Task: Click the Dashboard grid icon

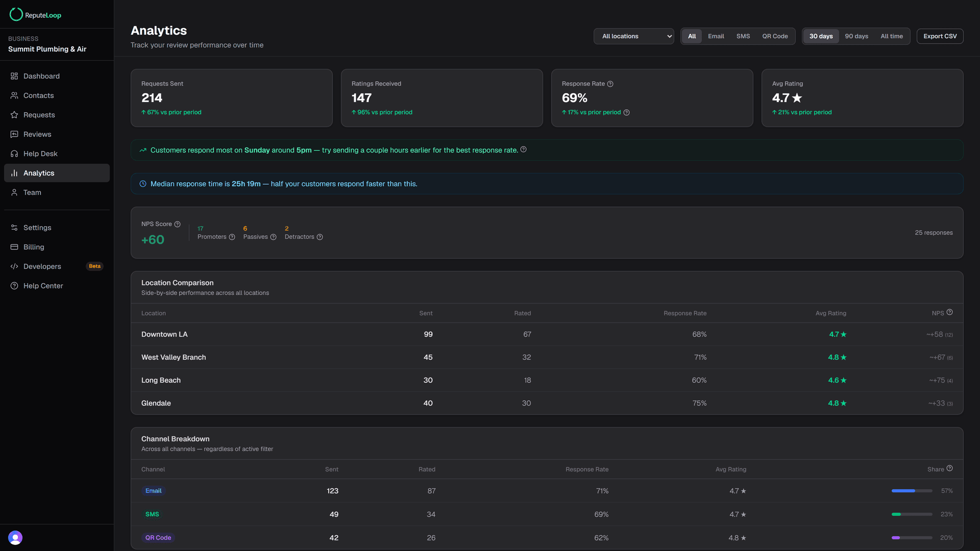Action: (x=14, y=76)
